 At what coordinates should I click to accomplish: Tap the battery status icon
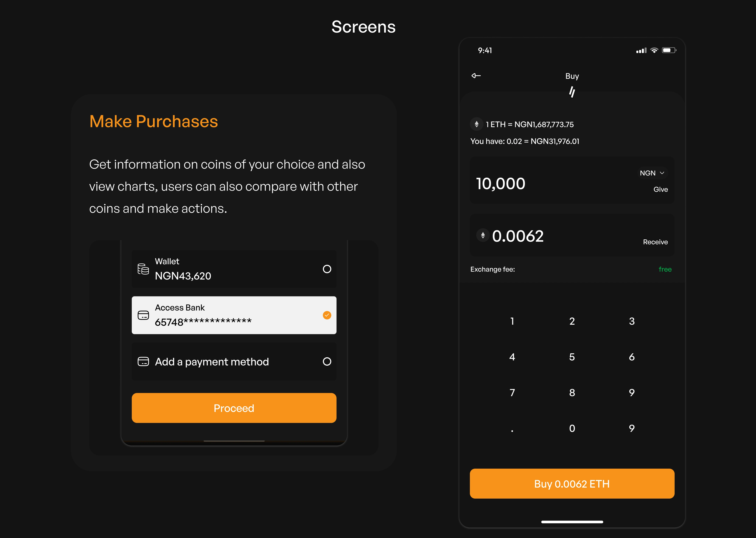coord(669,50)
